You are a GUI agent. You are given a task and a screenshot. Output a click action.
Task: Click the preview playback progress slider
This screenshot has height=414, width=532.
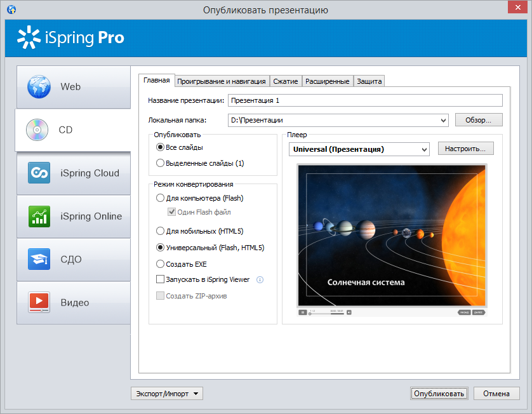pyautogui.click(x=326, y=314)
